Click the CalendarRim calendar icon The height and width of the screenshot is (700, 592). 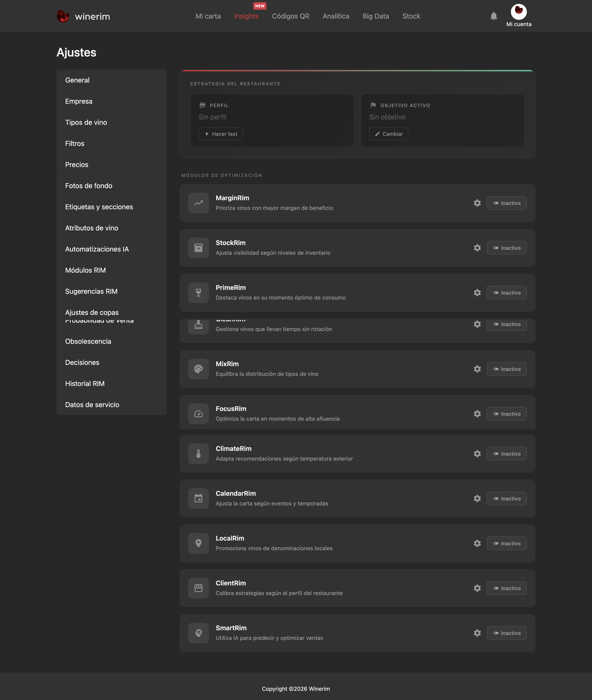point(199,499)
